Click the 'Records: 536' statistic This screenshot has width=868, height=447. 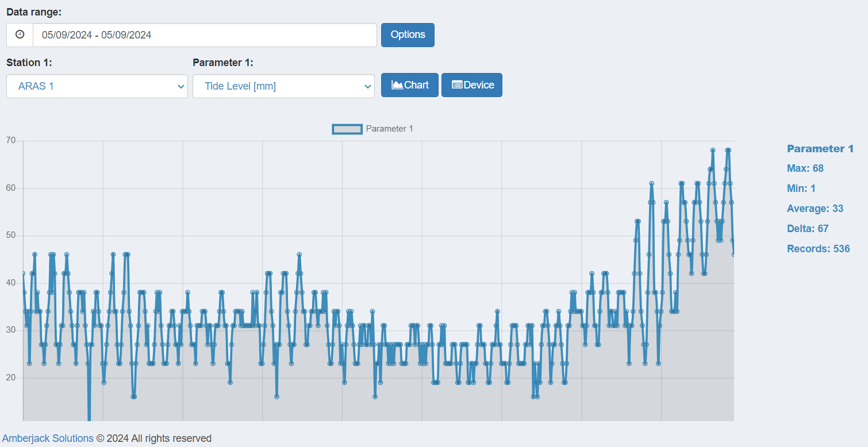click(x=818, y=249)
